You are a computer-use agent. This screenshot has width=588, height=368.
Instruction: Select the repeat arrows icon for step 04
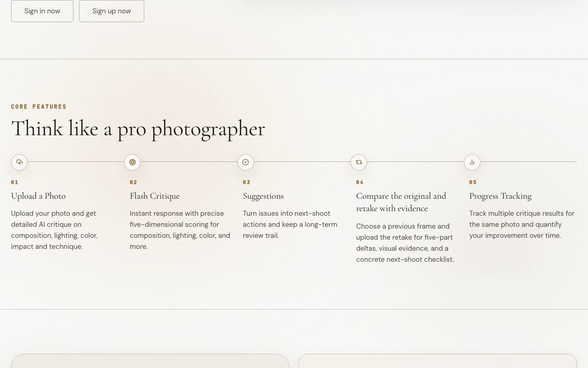359,162
